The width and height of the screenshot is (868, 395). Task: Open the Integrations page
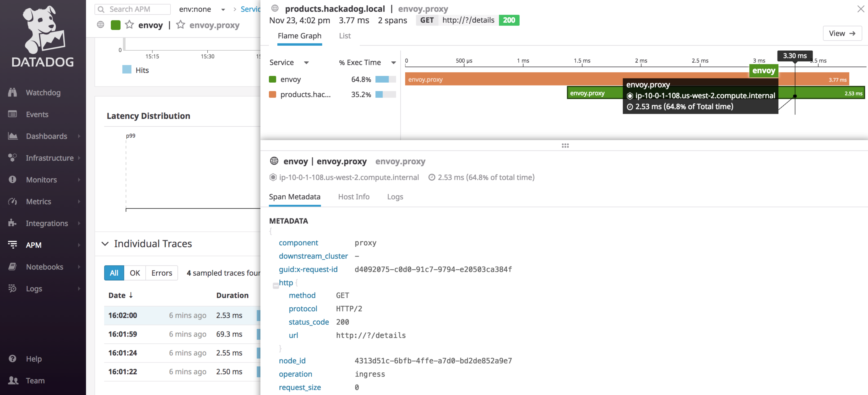pyautogui.click(x=47, y=223)
